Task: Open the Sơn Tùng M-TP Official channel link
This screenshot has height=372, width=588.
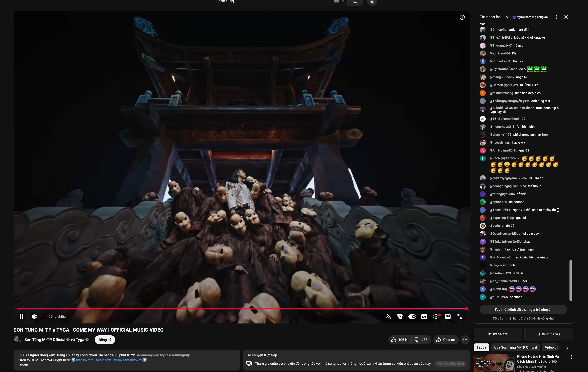Action: [45, 339]
